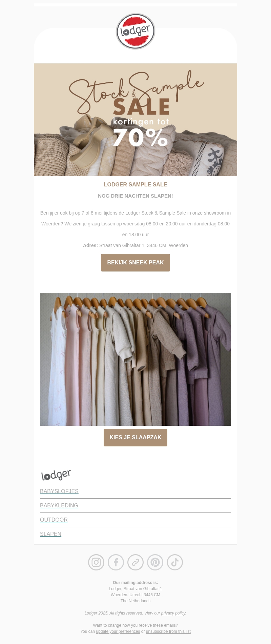Viewport: 271px width, 644px height.
Task: Click the Lodger Sample Sale heading
Action: click(x=135, y=185)
